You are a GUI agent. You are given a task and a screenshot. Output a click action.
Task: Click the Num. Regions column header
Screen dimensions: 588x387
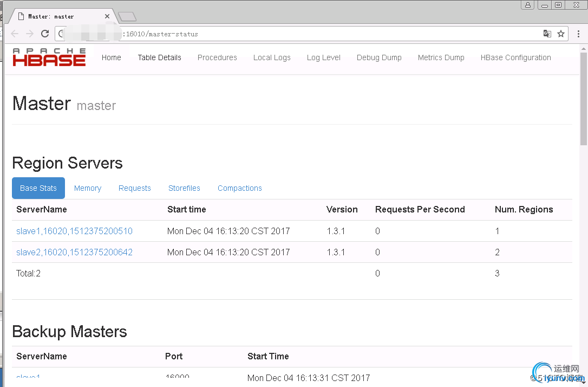pos(524,209)
